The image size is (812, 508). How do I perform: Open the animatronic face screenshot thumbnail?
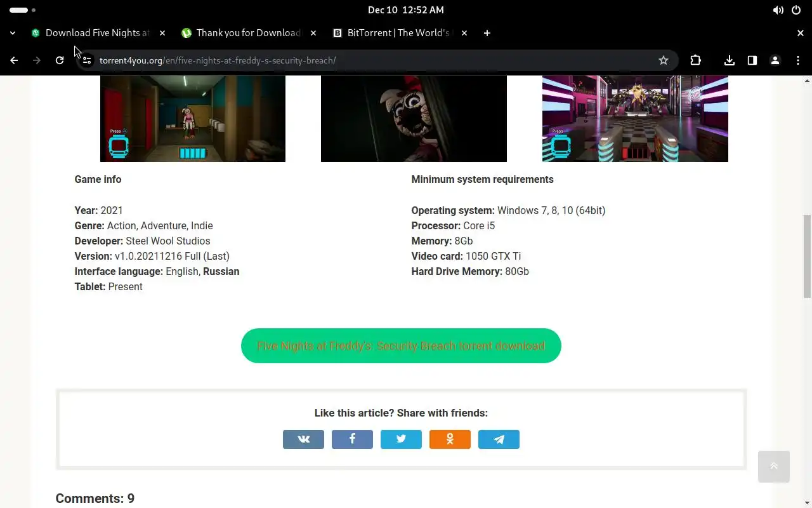coord(414,119)
